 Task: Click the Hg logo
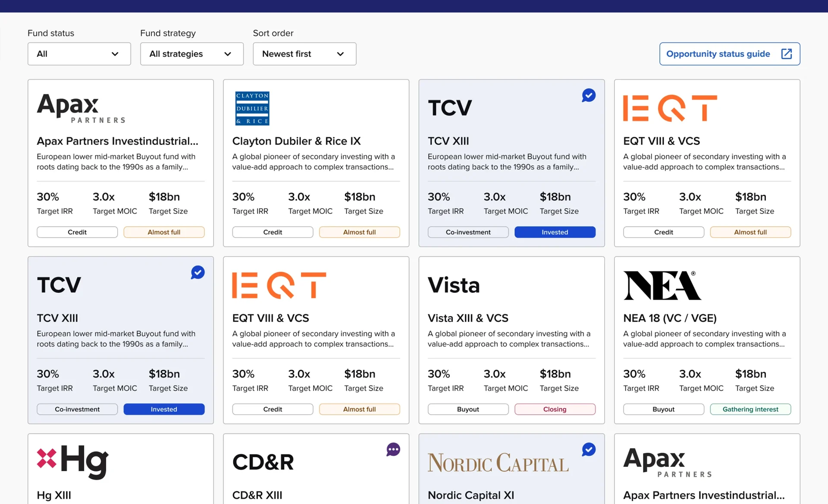coord(72,462)
